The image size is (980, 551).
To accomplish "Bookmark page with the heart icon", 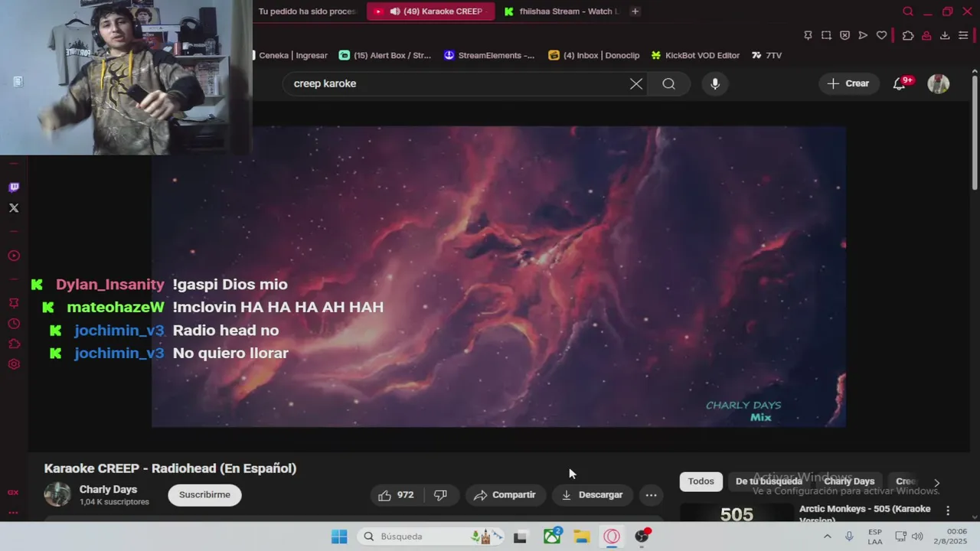I will click(881, 35).
